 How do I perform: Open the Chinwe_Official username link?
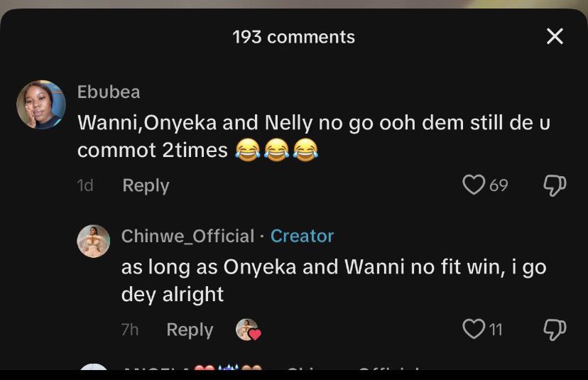click(187, 236)
